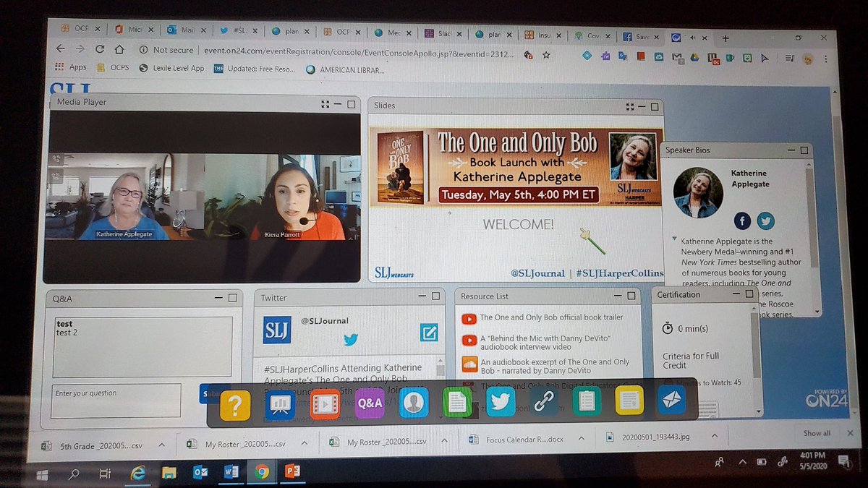Open options for Focus Calendar docx download
Screen dimensions: 868x488
pos(581,437)
